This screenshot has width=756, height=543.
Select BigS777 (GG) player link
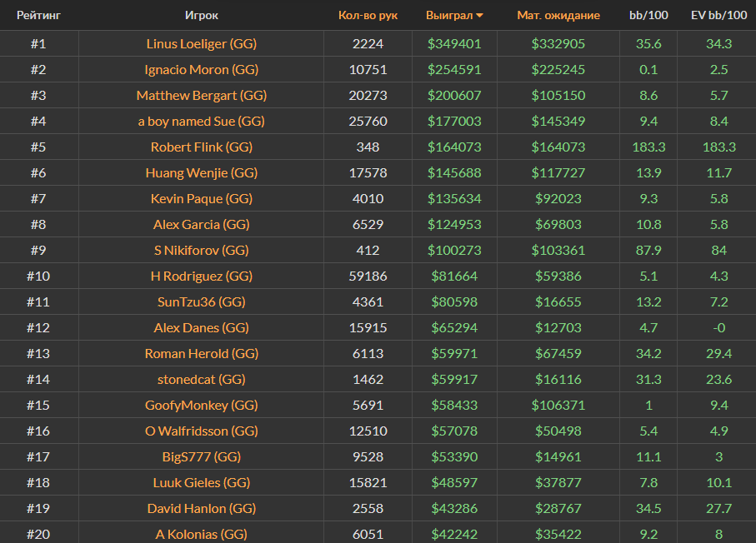tap(201, 457)
